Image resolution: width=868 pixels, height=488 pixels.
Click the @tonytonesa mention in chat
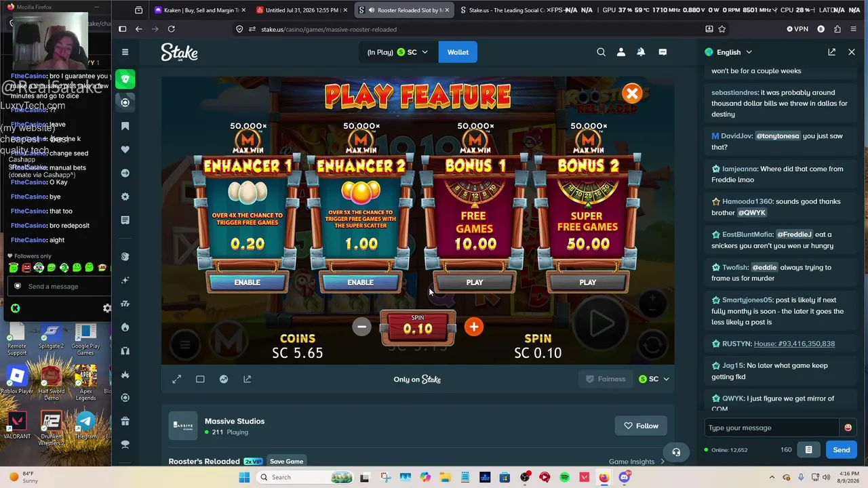[778, 136]
